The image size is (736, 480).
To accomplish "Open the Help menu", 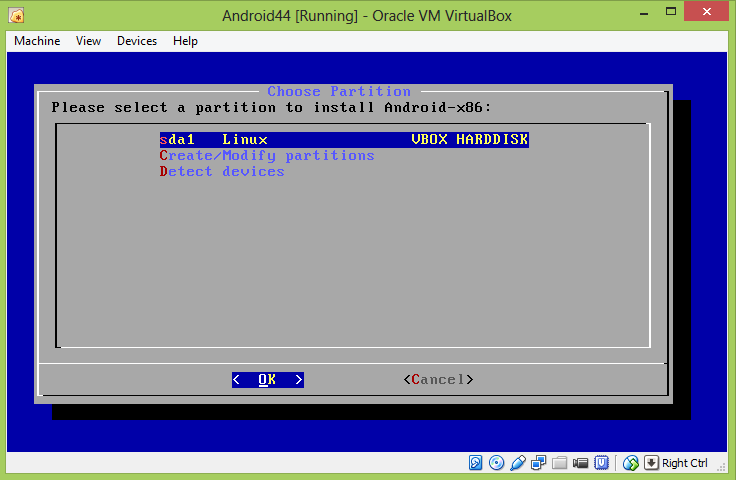I will (x=185, y=41).
